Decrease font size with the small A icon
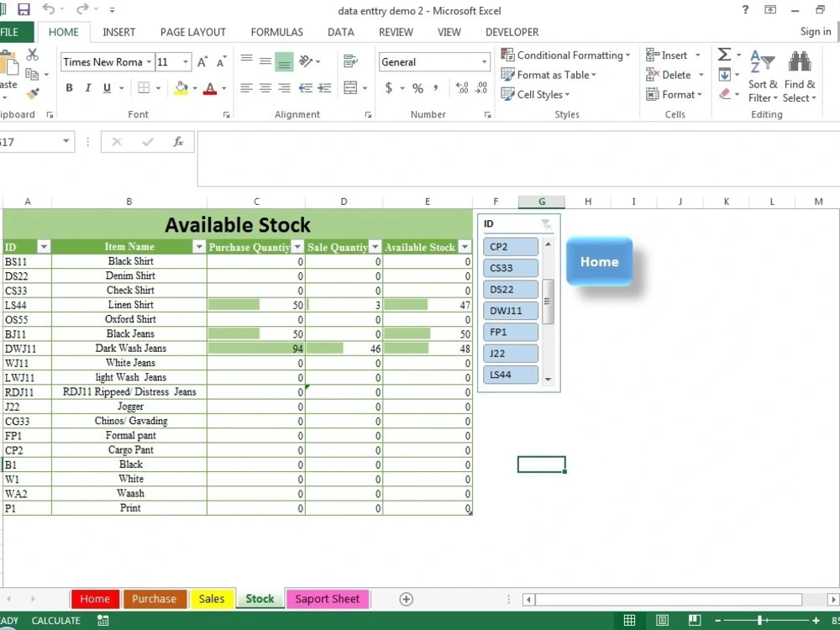Image resolution: width=840 pixels, height=630 pixels. (x=221, y=62)
